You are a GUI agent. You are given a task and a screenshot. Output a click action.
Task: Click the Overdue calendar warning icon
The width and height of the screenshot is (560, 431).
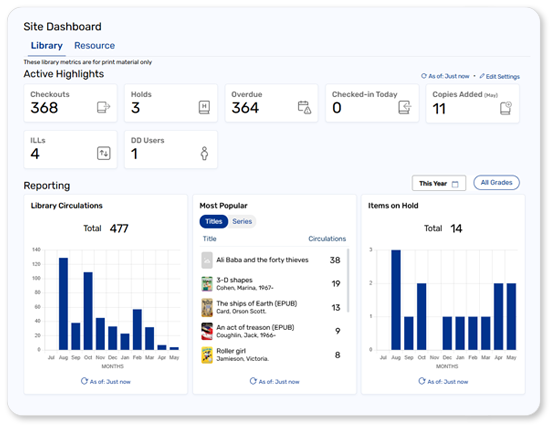304,107
